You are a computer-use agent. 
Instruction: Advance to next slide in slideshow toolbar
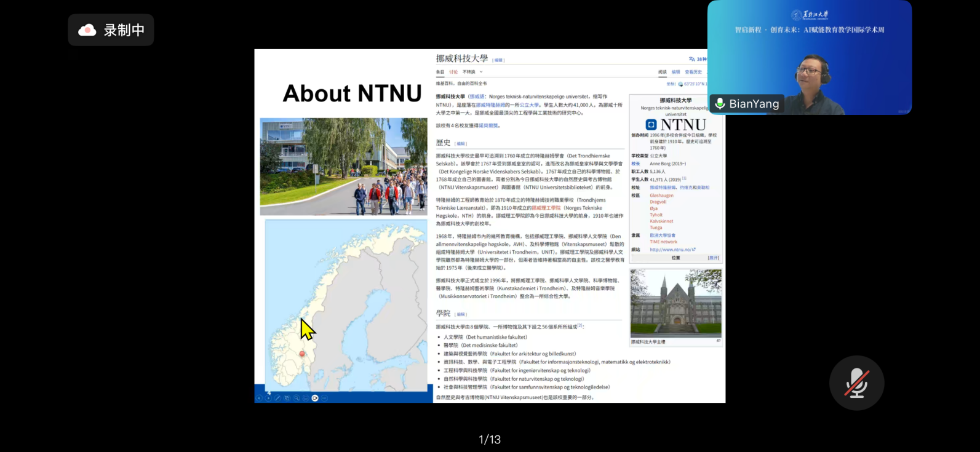click(x=268, y=398)
